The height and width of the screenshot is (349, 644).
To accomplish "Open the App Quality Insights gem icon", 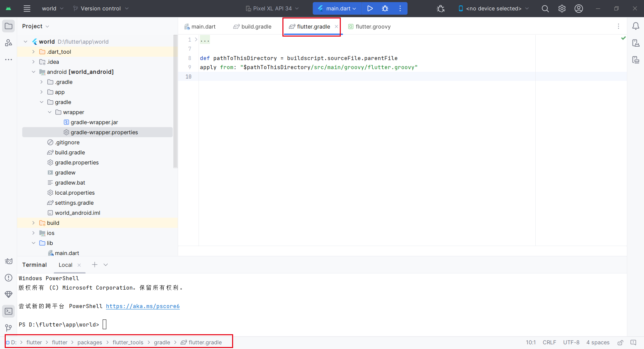I will [9, 294].
